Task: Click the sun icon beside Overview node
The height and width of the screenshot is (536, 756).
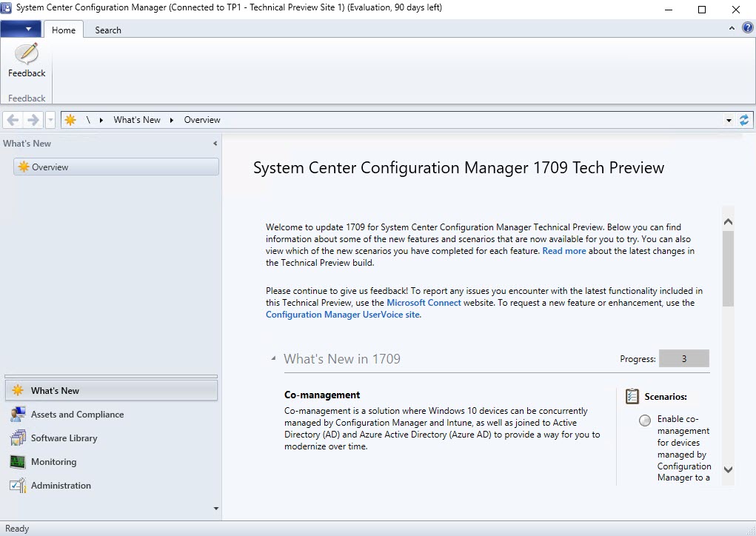Action: coord(23,167)
